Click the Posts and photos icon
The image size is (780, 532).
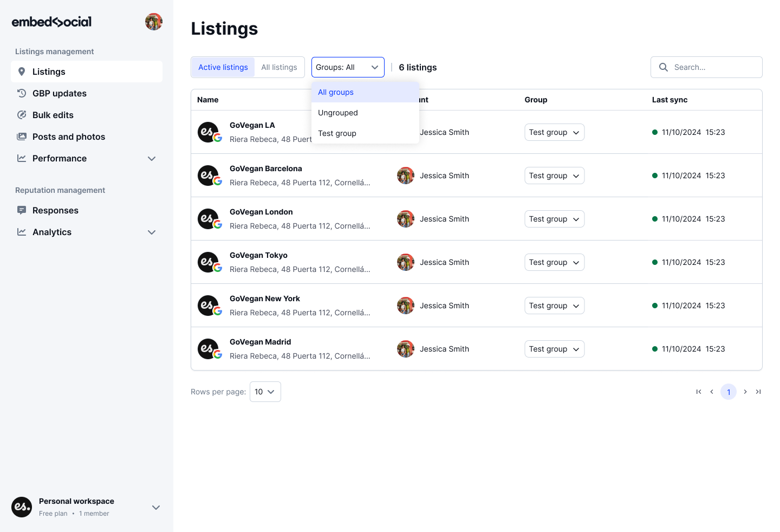pos(22,137)
